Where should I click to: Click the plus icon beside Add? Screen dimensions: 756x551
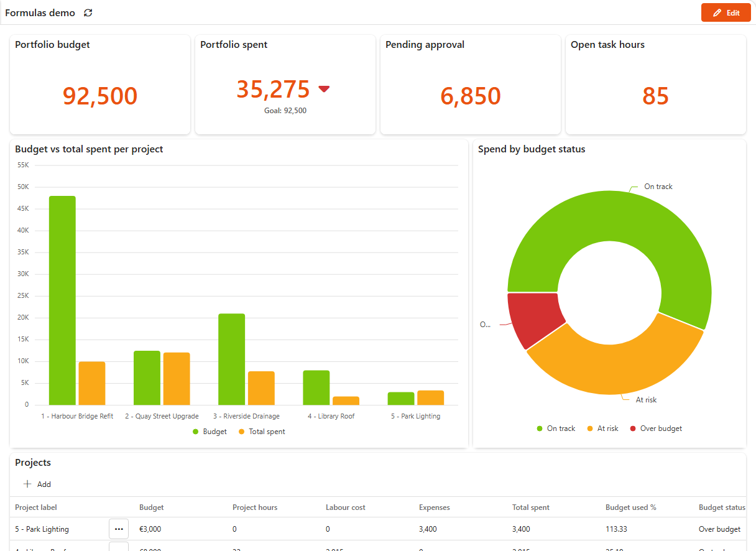point(27,484)
